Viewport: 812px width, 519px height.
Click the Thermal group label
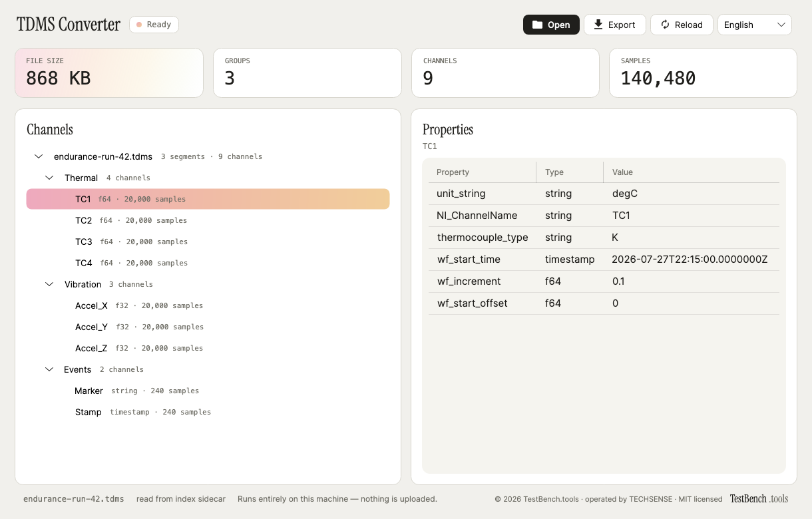coord(81,178)
